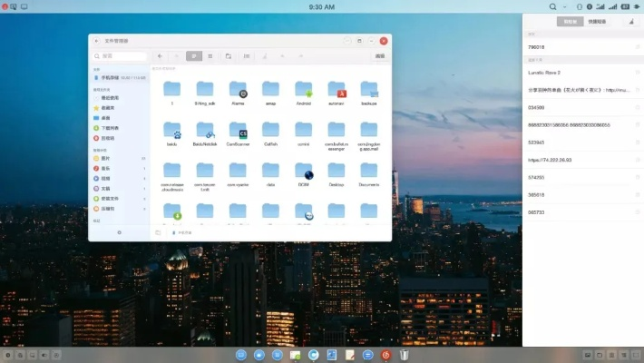Select the Desktop folder
The image size is (644, 363).
tap(337, 171)
